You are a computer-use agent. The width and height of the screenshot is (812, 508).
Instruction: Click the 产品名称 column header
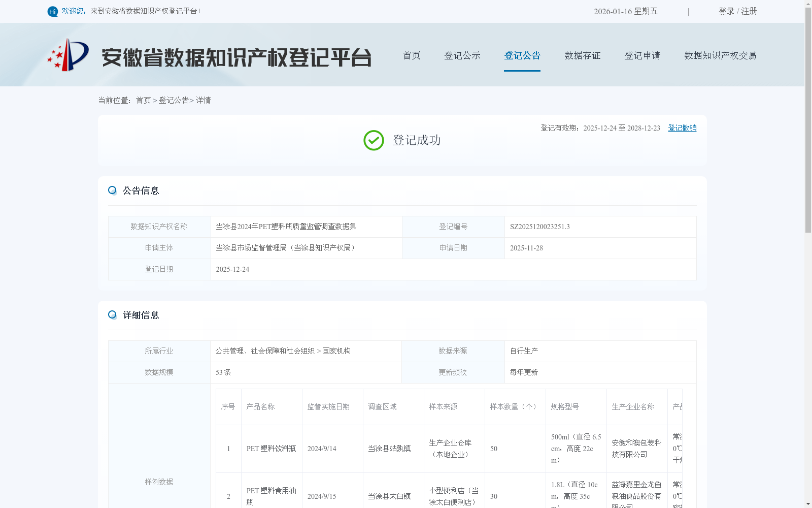pos(272,407)
